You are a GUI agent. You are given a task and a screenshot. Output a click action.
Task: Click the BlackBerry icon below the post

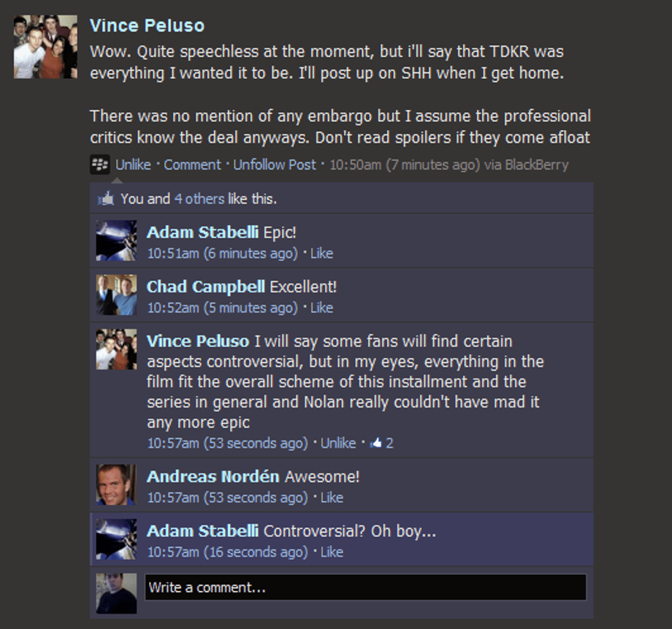(99, 165)
